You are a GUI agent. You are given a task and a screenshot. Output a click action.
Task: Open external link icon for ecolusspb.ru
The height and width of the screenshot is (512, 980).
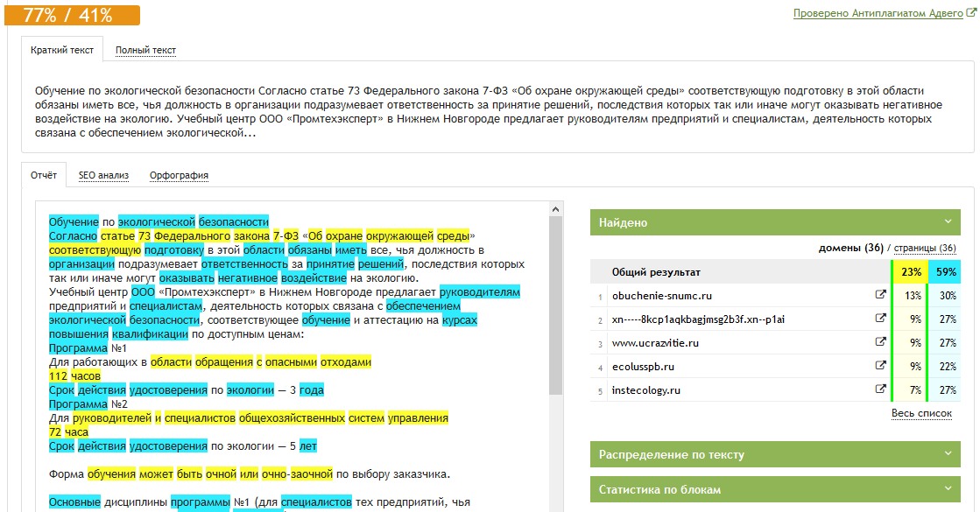coord(880,367)
